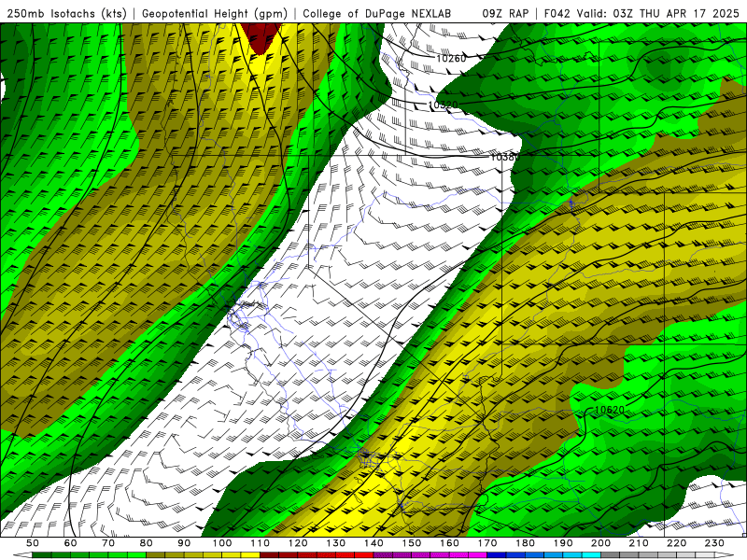
Task: Click the 90 color scale label
Action: tap(184, 543)
